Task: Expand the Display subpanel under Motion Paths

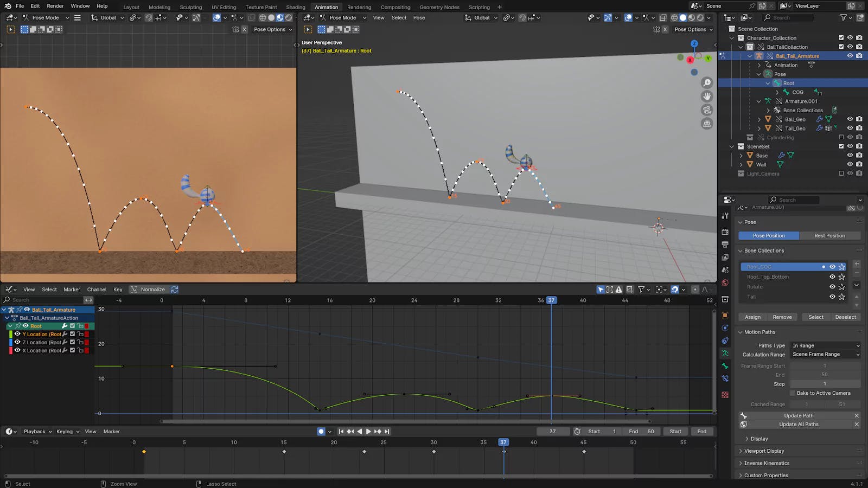Action: (759, 439)
